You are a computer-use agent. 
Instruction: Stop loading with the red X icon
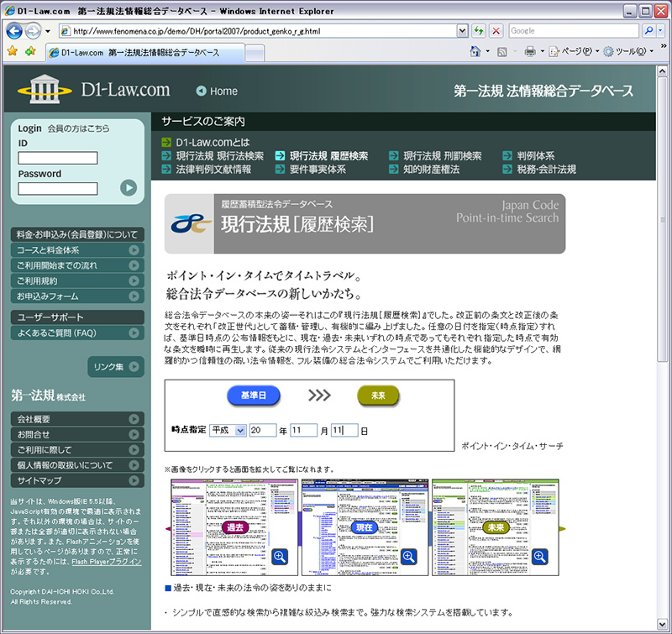click(496, 31)
